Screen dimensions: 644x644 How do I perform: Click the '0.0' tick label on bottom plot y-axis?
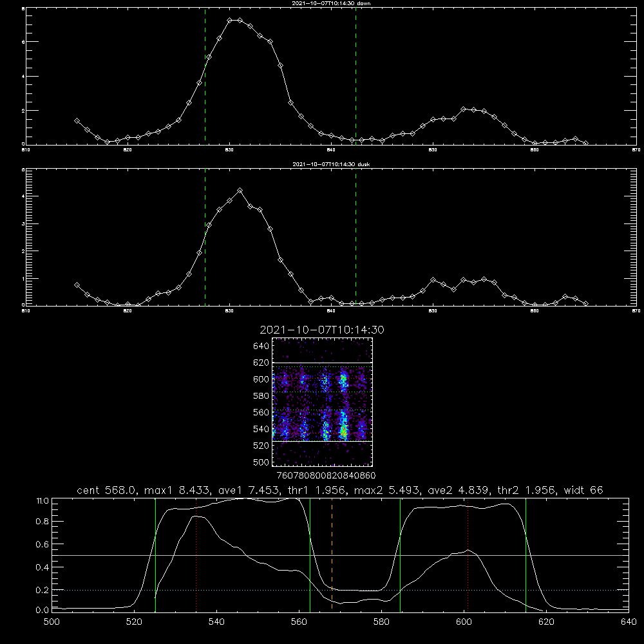pyautogui.click(x=43, y=610)
